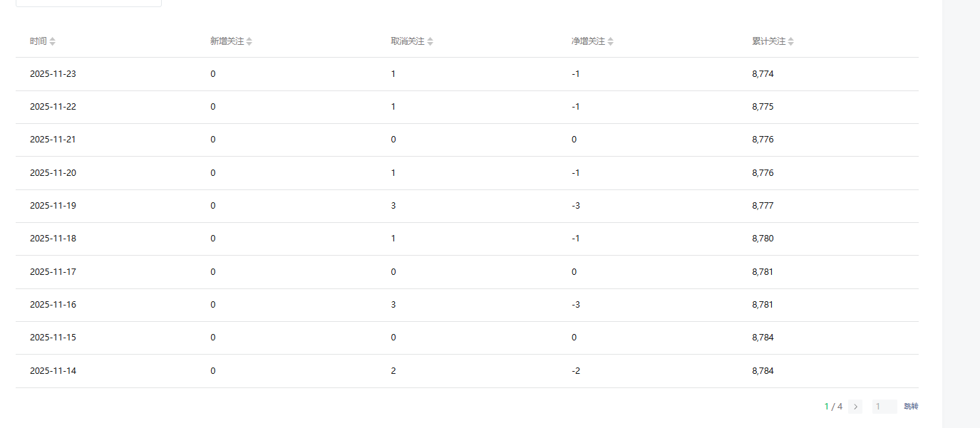Select the 2025-11-19 row date
This screenshot has width=980, height=428.
click(x=53, y=206)
